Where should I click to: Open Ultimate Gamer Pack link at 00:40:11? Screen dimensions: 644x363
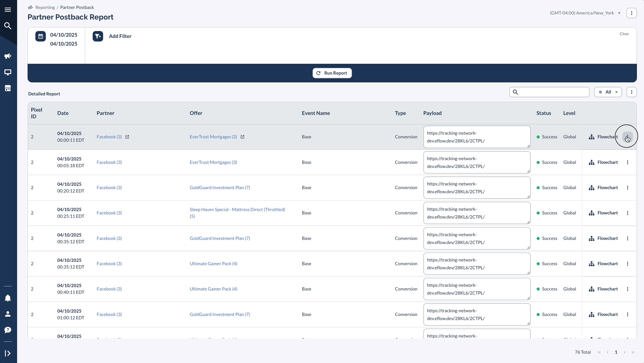point(213,289)
